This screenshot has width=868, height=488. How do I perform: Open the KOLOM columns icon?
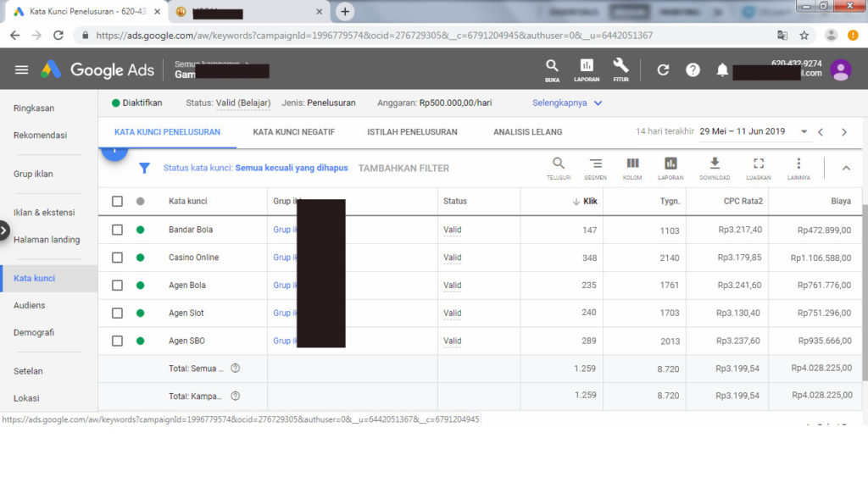[x=632, y=169]
